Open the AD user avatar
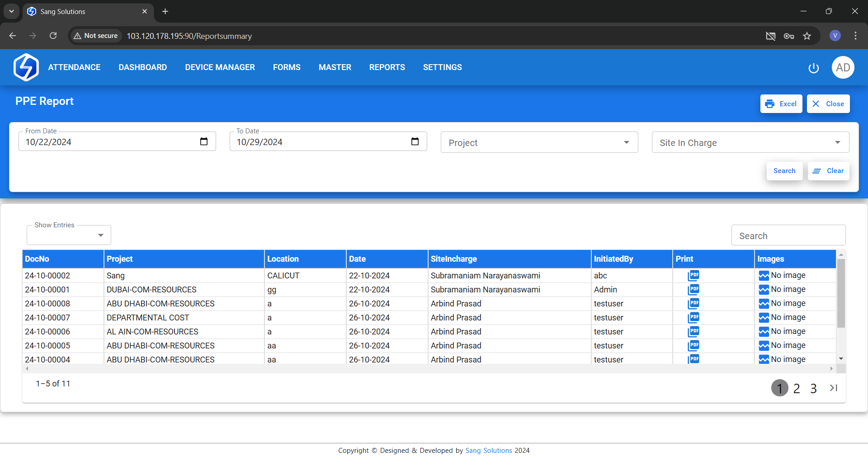 pos(843,67)
